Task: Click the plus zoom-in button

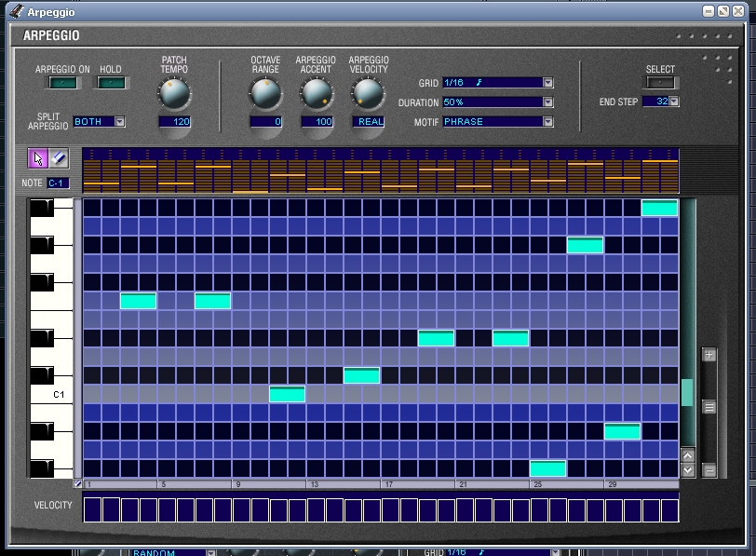Action: coord(709,355)
